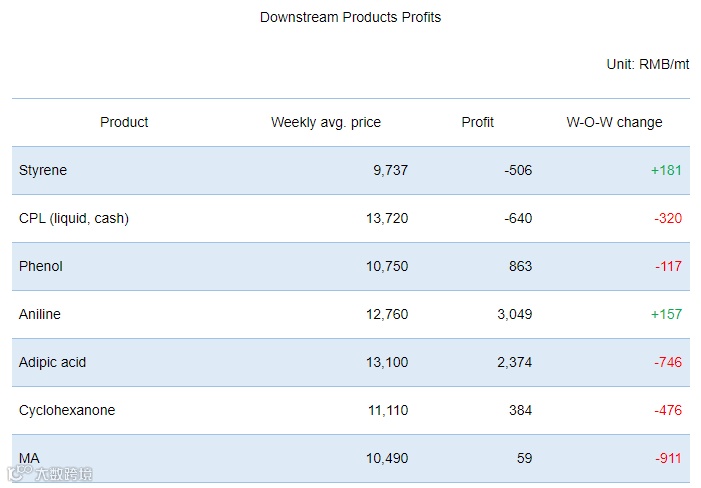Select Phenol's W-O-W change -117
The image size is (701, 488).
[x=668, y=266]
